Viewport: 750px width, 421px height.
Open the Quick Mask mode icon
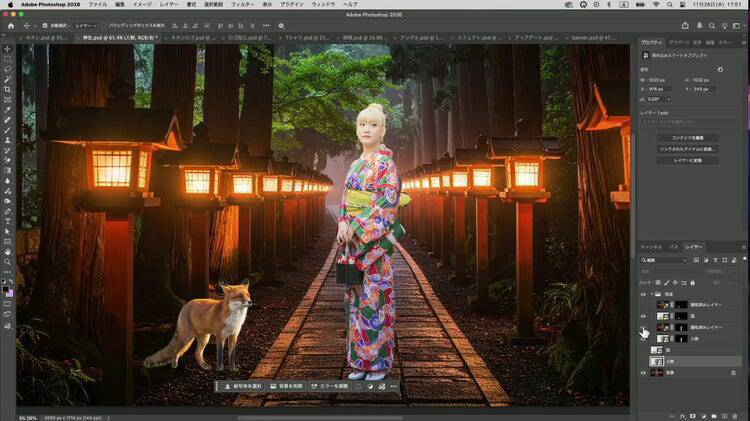tap(7, 303)
